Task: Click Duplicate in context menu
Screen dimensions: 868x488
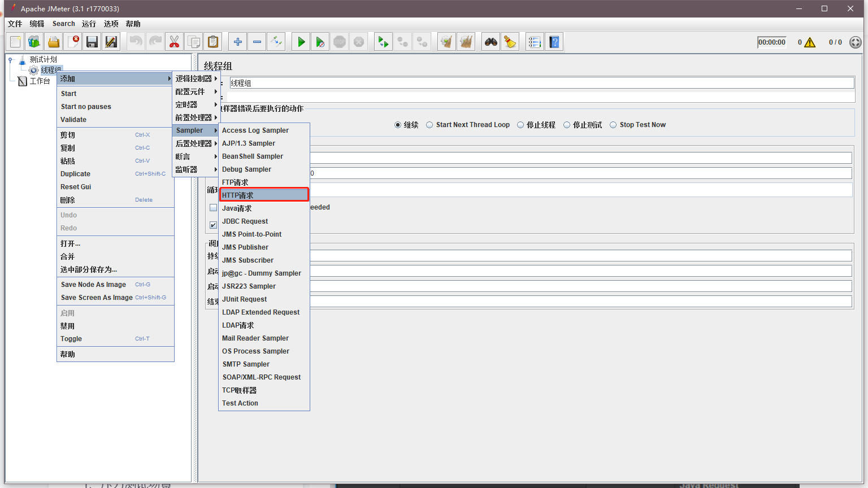Action: tap(115, 174)
